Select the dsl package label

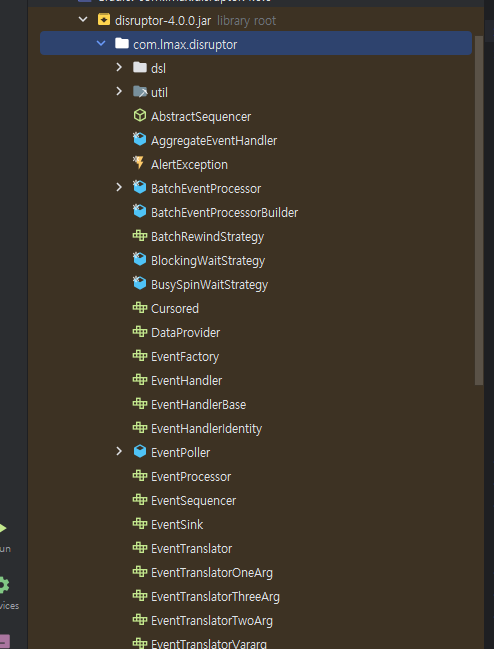coord(158,68)
